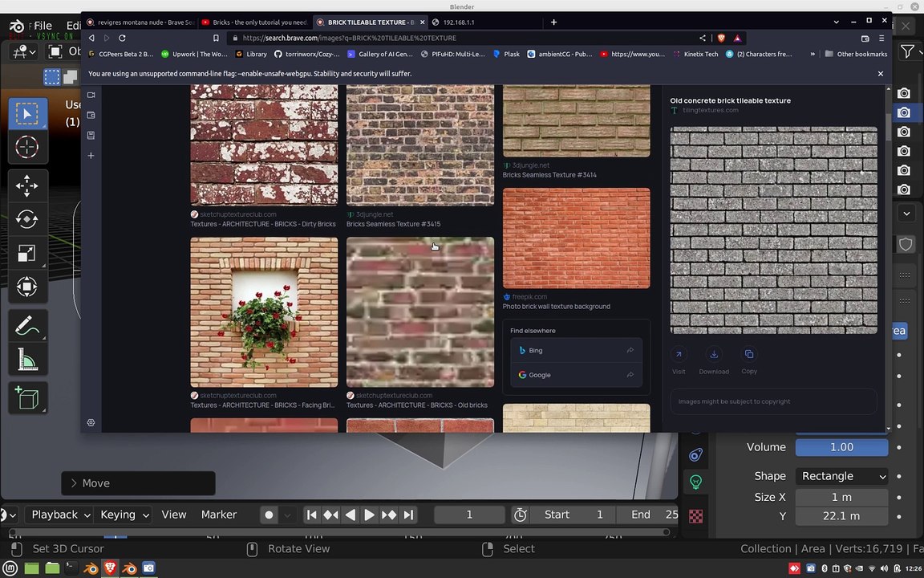Animate the Volume property dot
This screenshot has height=578, width=924.
899,448
